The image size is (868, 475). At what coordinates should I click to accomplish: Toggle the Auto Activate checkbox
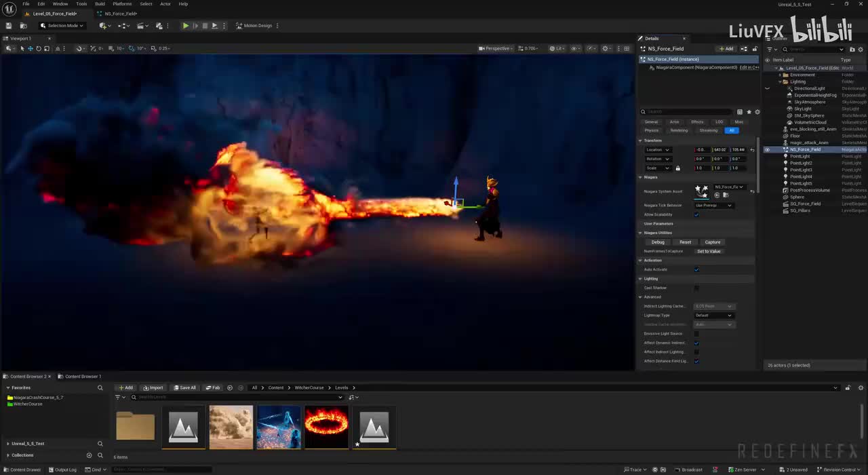tap(696, 269)
